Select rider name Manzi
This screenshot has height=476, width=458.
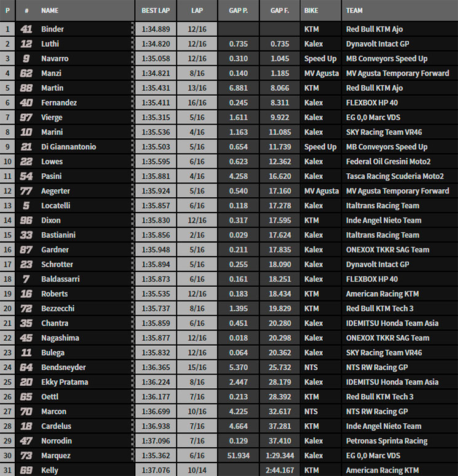click(52, 73)
